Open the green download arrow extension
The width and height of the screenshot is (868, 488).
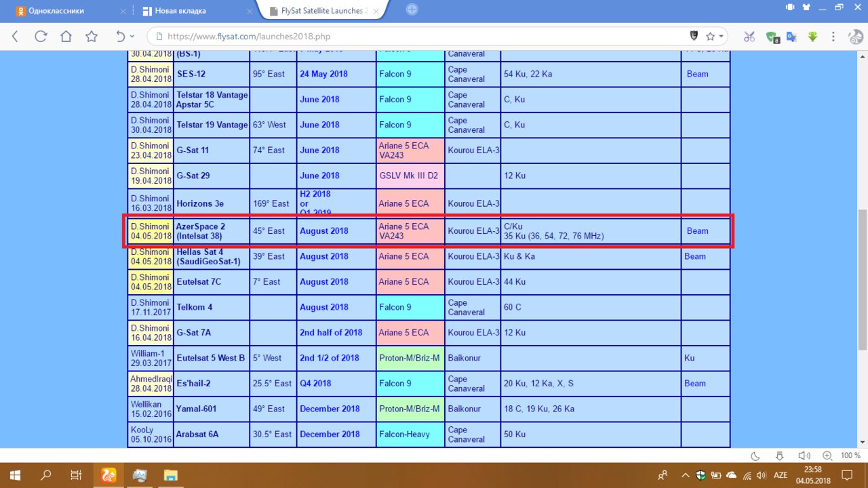coord(813,37)
